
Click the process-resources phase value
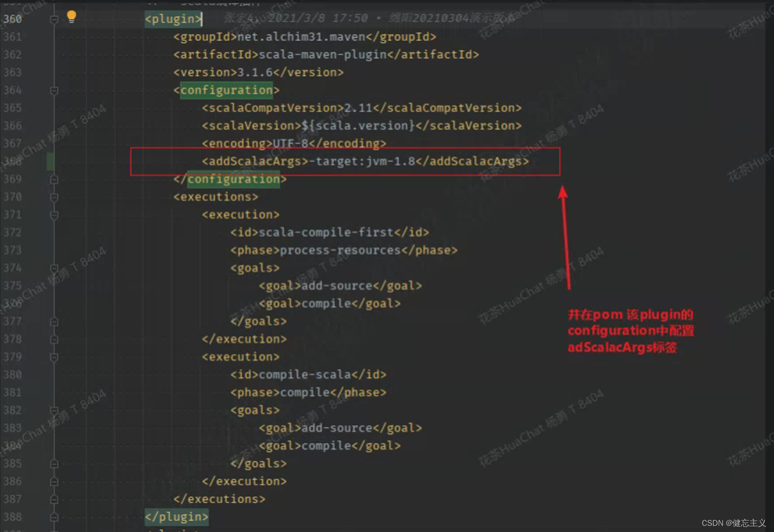point(340,250)
